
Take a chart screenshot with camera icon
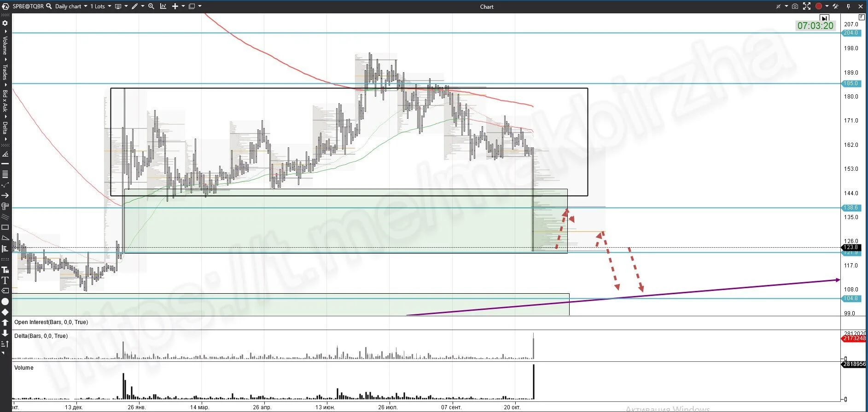[795, 6]
